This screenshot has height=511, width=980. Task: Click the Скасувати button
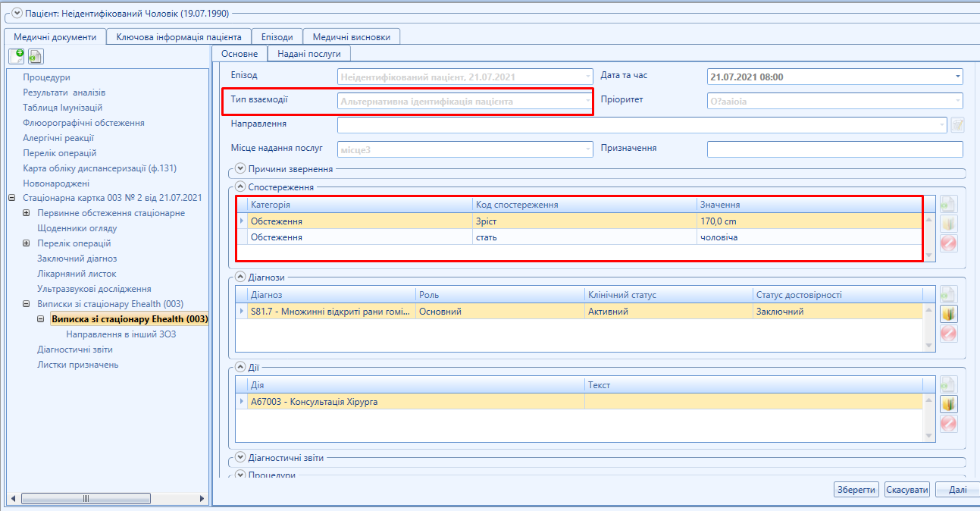coord(907,490)
